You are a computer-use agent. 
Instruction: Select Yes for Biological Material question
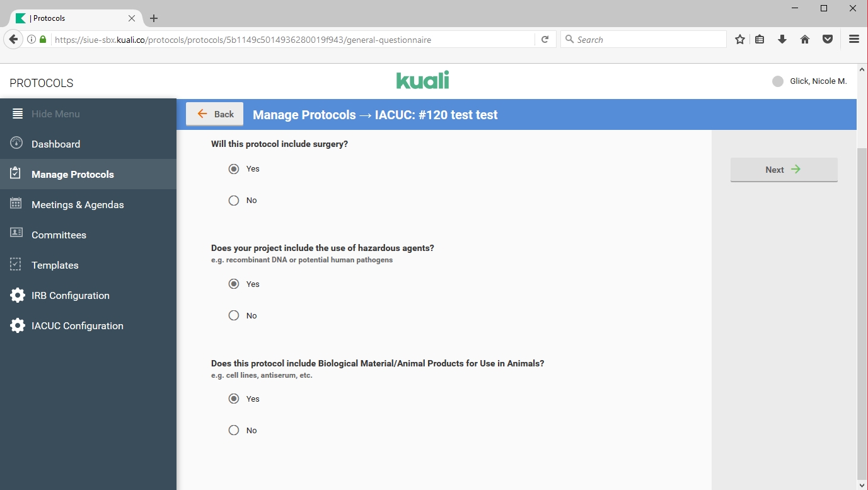pos(234,399)
